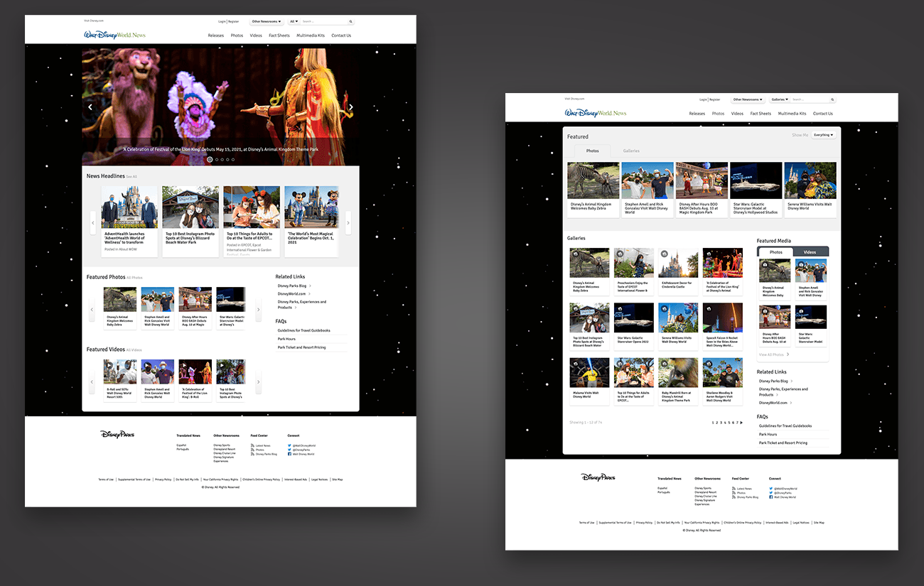Open Fact Sheets menu on left page

click(x=279, y=36)
